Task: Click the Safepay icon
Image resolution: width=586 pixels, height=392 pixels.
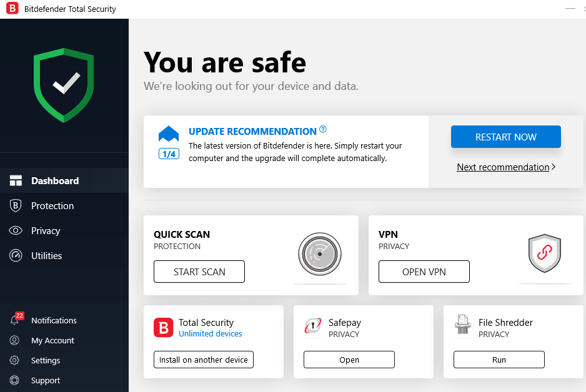Action: point(312,327)
